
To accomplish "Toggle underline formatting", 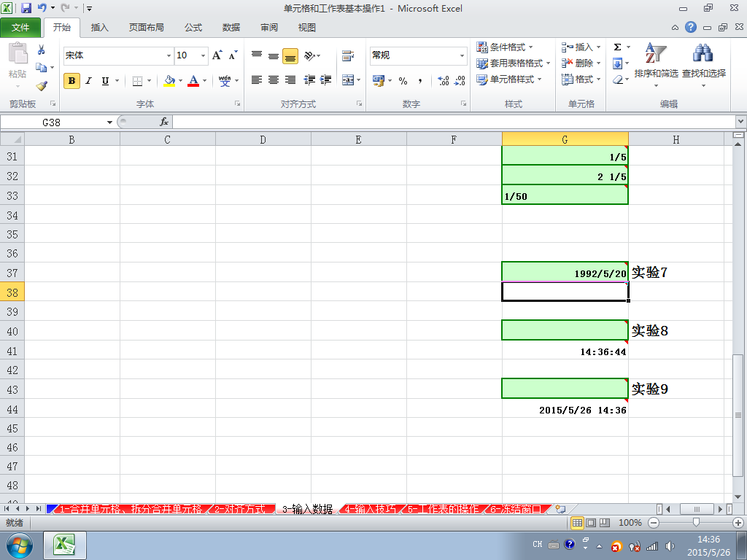I will coord(105,81).
